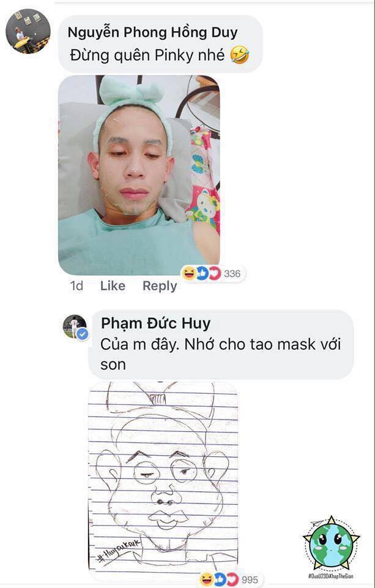Open the Haha reaction on the face mask photo
This screenshot has height=588, width=375.
[x=188, y=273]
